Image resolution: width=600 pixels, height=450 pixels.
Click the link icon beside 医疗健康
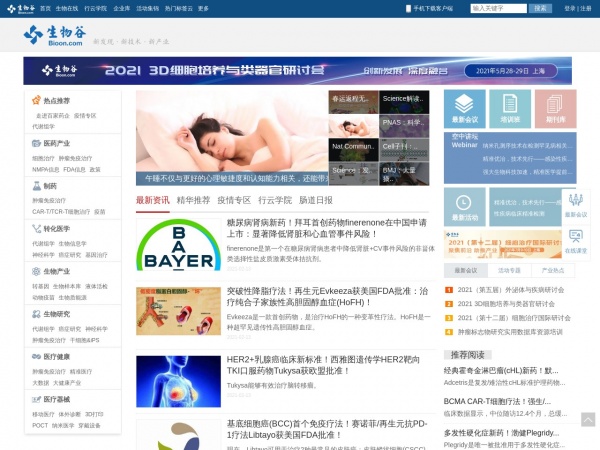pos(36,357)
